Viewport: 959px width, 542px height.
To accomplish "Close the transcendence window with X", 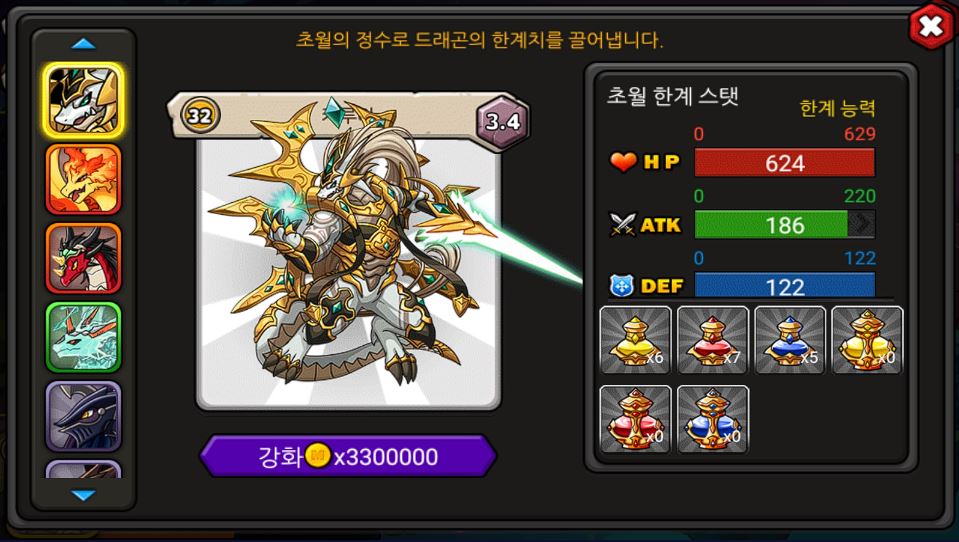I will (930, 27).
